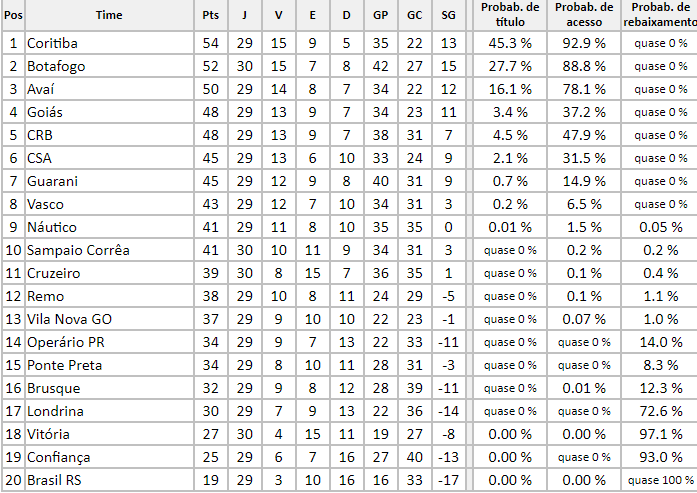The height and width of the screenshot is (493, 697).
Task: Click the Pos column header
Action: [13, 15]
